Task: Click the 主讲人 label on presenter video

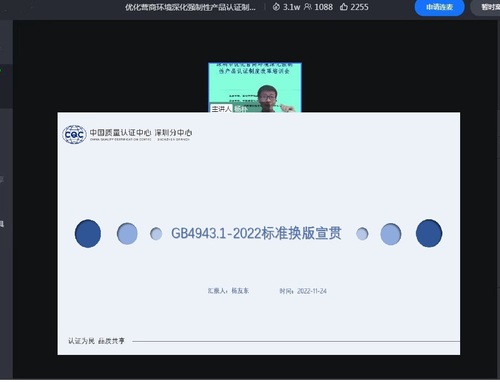Action: [x=221, y=109]
